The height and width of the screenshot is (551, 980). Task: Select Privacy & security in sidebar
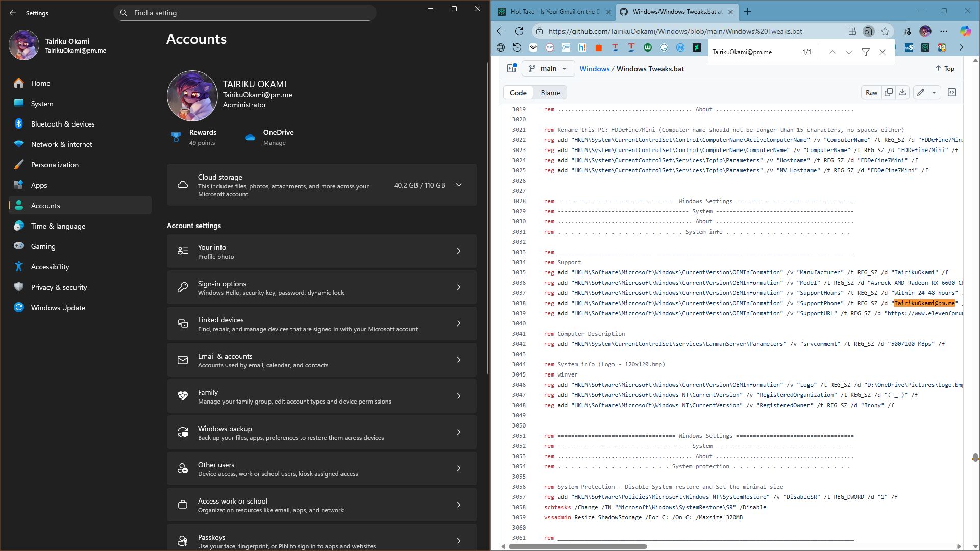coord(59,287)
